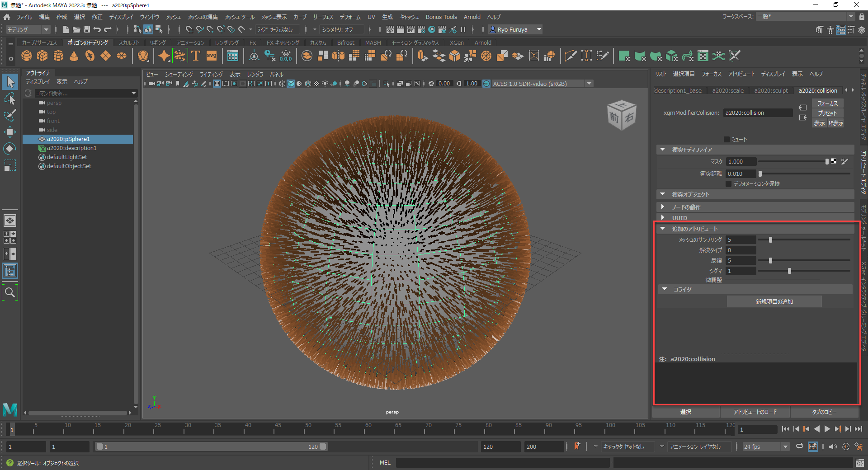
Task: Click the Multi-Cut knife tool icon
Action: tap(571, 56)
